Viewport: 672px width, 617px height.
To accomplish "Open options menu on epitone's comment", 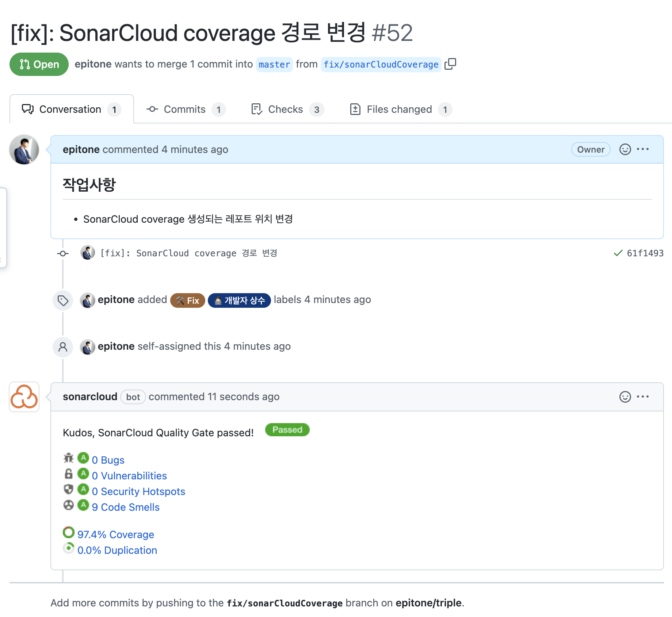I will (x=643, y=149).
